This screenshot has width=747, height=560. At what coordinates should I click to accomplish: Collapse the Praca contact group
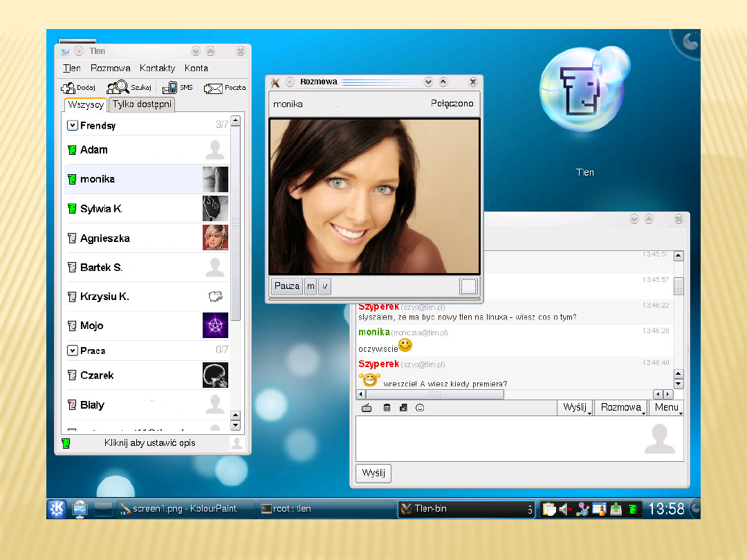point(72,351)
